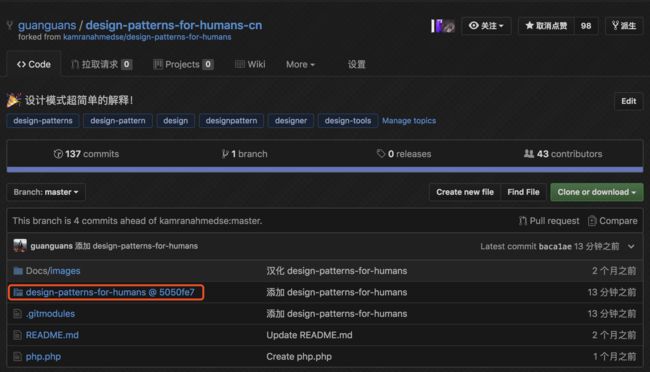Select the designer topic tag
This screenshot has height=372, width=650.
click(291, 121)
